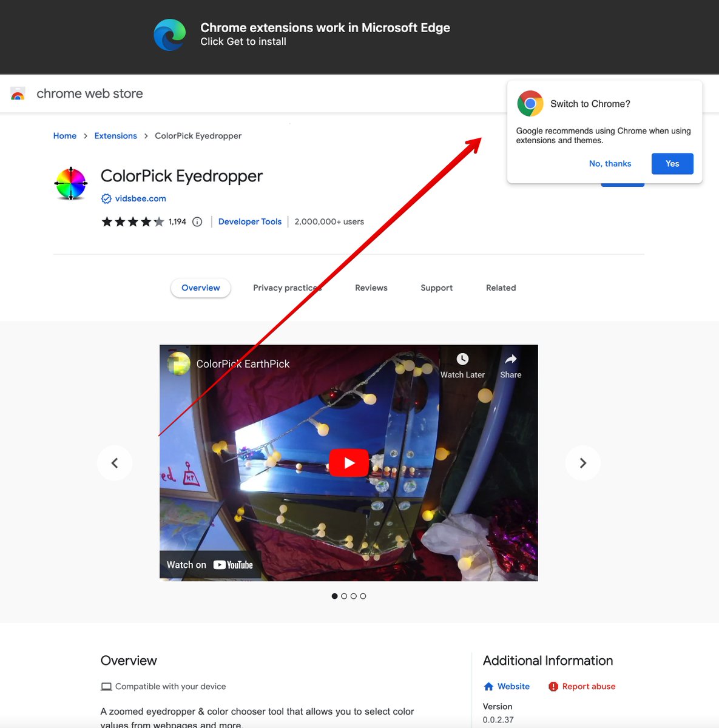Click '2,000,000+ users' text
Viewport: 719px width, 728px height.
[329, 222]
